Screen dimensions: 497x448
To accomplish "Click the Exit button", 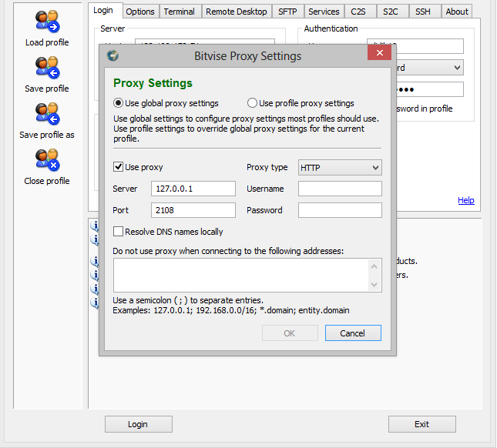I will [421, 424].
